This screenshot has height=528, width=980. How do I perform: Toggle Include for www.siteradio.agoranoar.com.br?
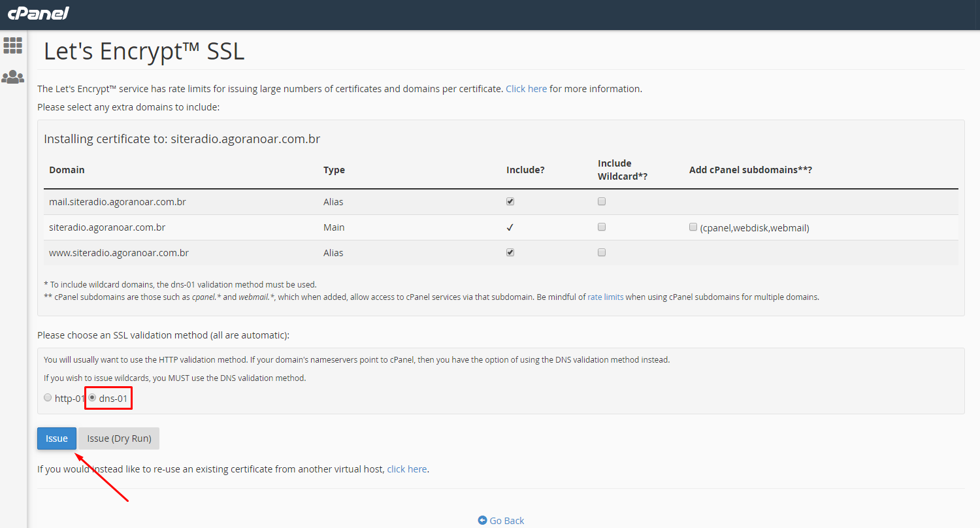(510, 252)
